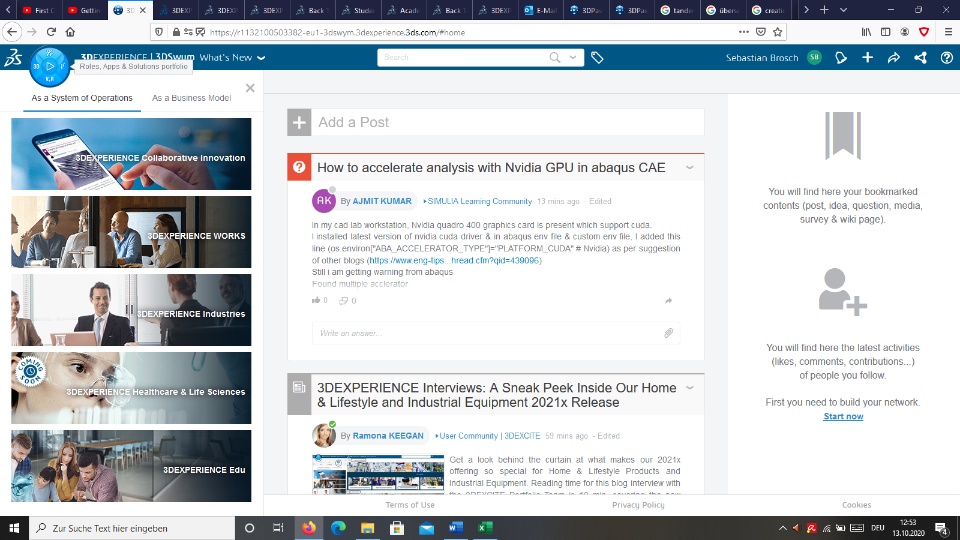960x540 pixels.
Task: Open the AJMIT KUMAR author link
Action: [382, 201]
